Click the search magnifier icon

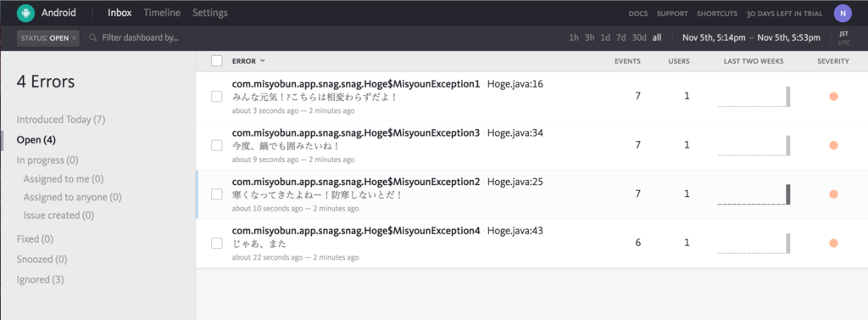(92, 37)
